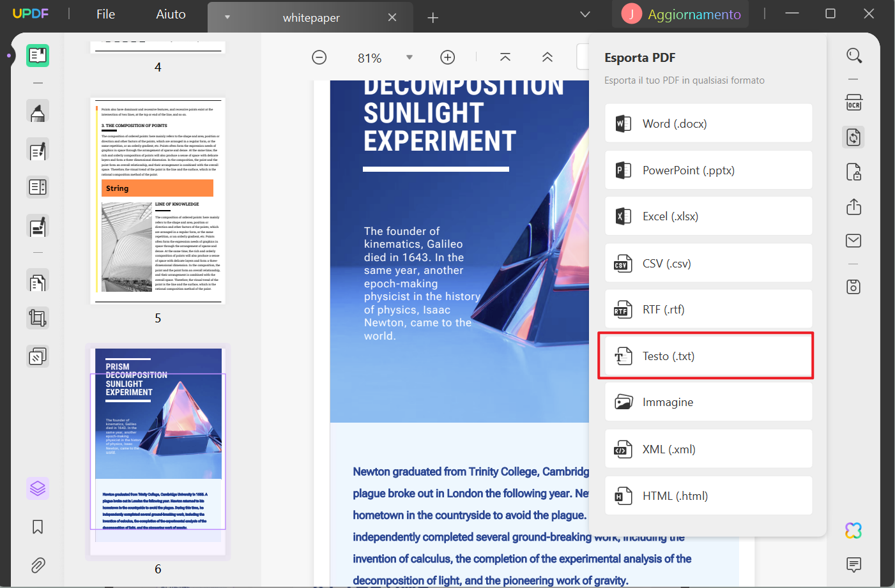Export to CSV (.csv)
Image resolution: width=895 pixels, height=588 pixels.
pos(708,263)
